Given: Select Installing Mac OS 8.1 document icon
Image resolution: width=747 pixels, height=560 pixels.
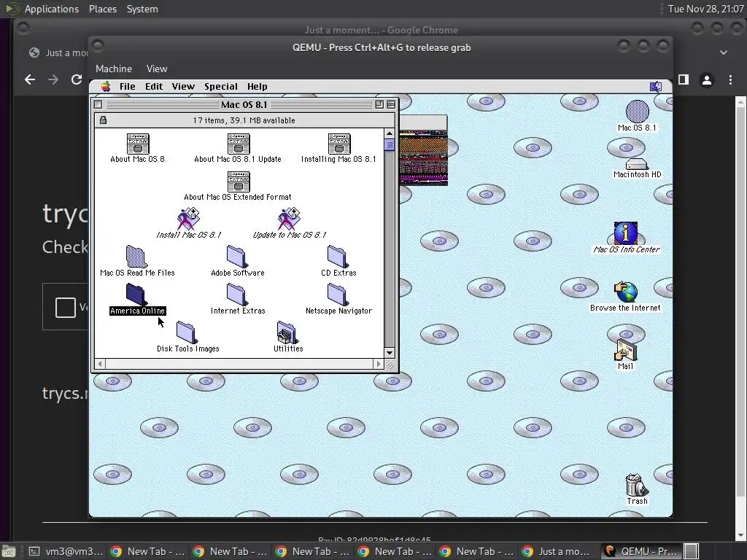Looking at the screenshot, I should (x=339, y=144).
